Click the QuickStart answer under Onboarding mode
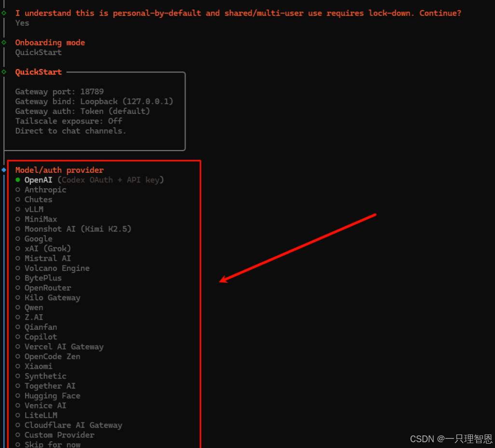The image size is (495, 448). pos(39,53)
